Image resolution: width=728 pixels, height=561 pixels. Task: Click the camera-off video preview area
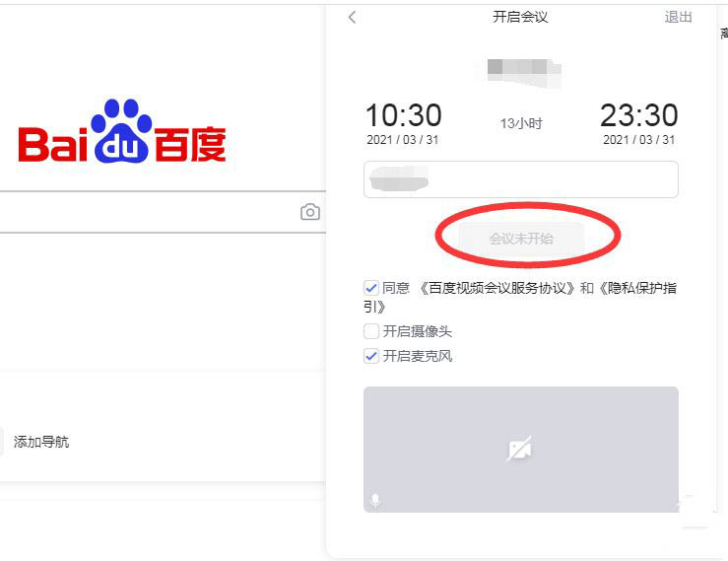point(521,450)
